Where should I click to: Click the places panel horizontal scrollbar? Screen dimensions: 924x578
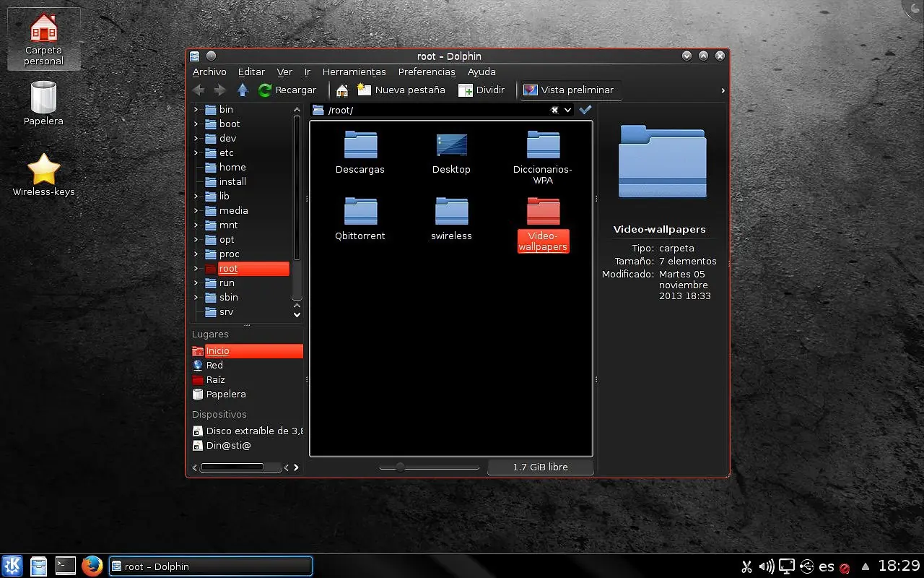click(x=232, y=467)
